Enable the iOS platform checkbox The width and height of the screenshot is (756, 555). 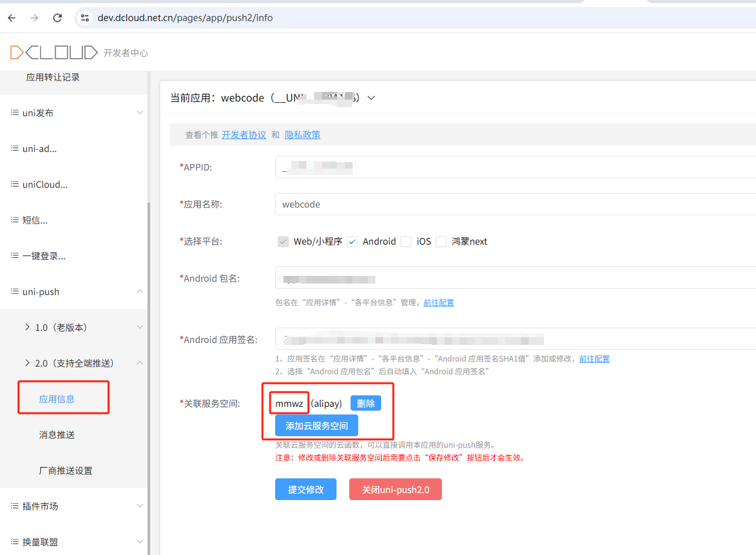click(x=405, y=241)
